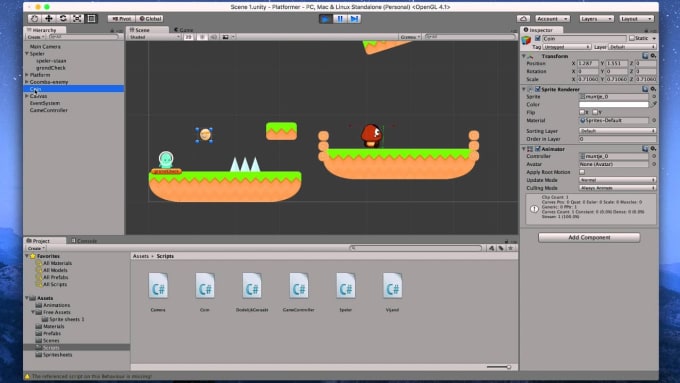The width and height of the screenshot is (680, 383).
Task: Click the Step frame button
Action: click(354, 19)
